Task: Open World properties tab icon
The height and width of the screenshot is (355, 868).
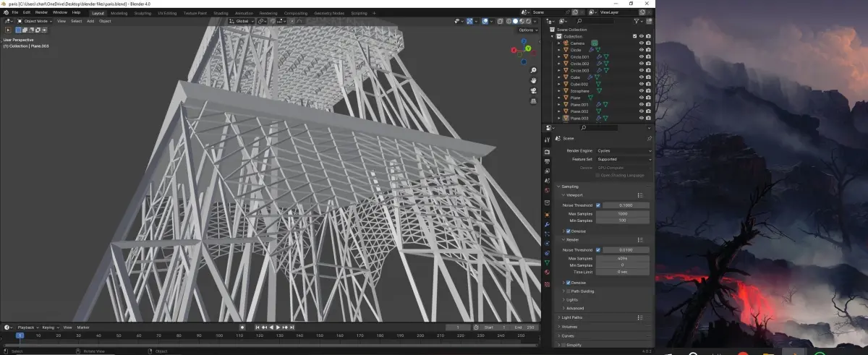Action: pos(547,192)
